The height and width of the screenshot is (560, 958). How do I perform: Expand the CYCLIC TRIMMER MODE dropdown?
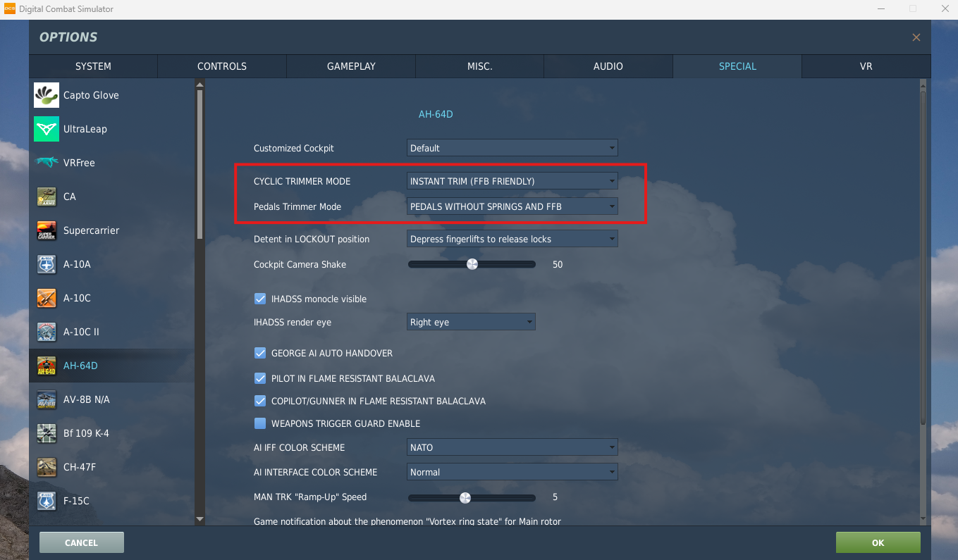(512, 181)
